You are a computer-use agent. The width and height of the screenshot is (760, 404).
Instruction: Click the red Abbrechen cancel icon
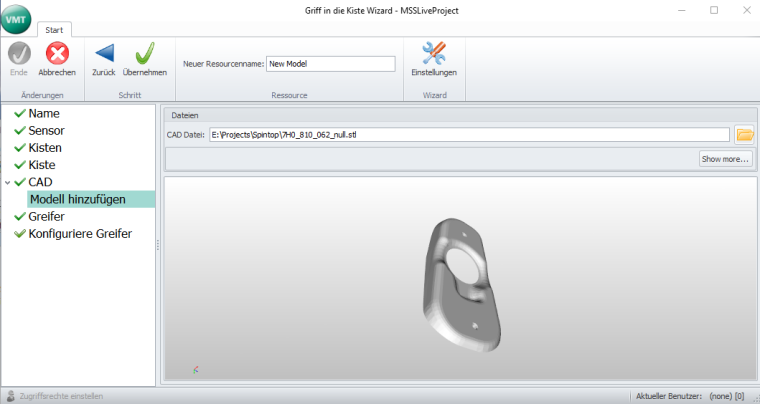pyautogui.click(x=57, y=54)
